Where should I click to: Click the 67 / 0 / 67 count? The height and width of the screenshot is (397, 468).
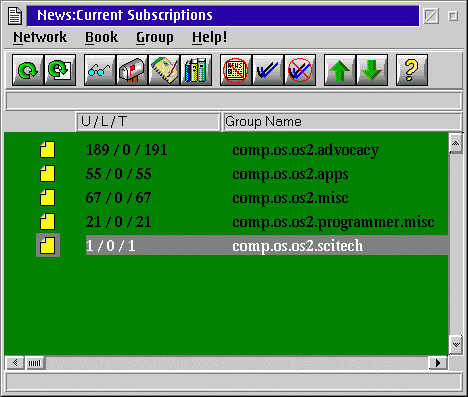pyautogui.click(x=119, y=198)
